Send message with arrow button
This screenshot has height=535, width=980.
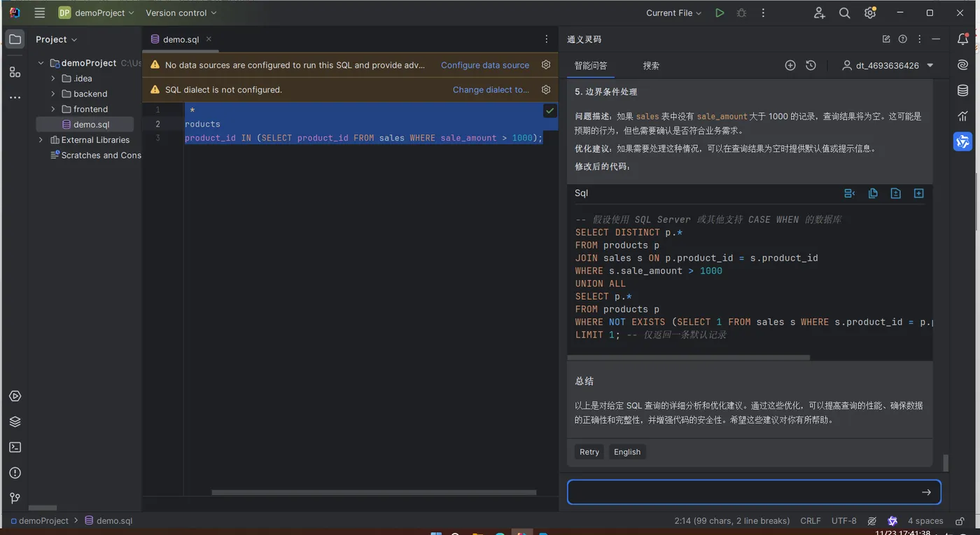(x=926, y=492)
